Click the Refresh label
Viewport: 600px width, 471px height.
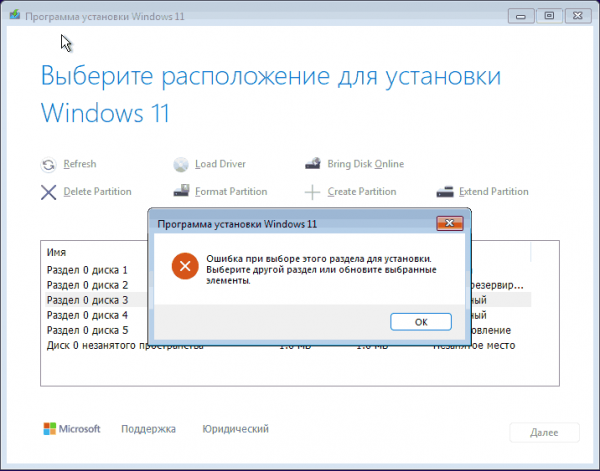[x=80, y=164]
